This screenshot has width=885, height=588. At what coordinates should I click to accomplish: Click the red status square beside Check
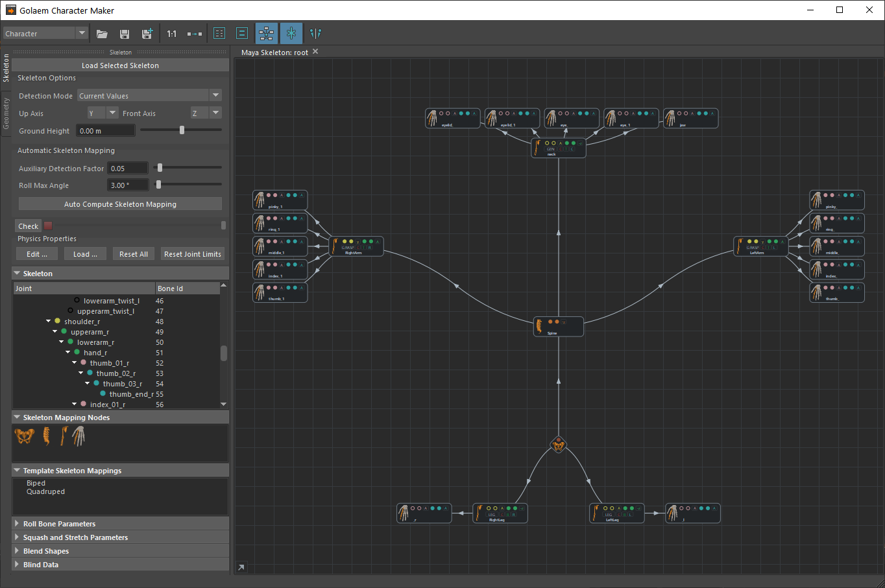point(48,226)
